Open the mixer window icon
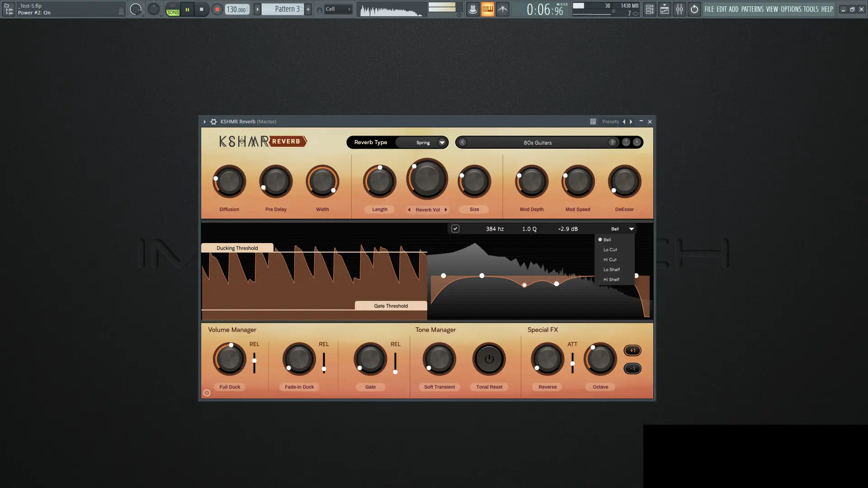This screenshot has height=488, width=868. pyautogui.click(x=679, y=9)
